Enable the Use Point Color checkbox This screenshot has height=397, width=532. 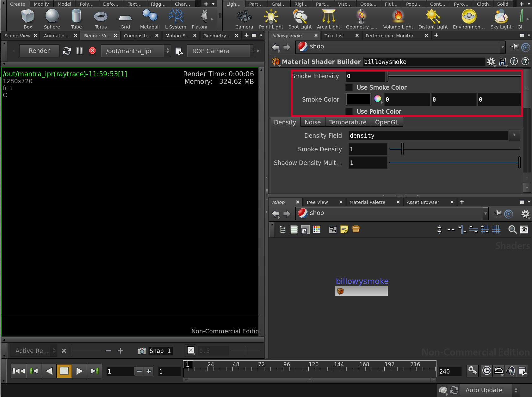(x=349, y=111)
